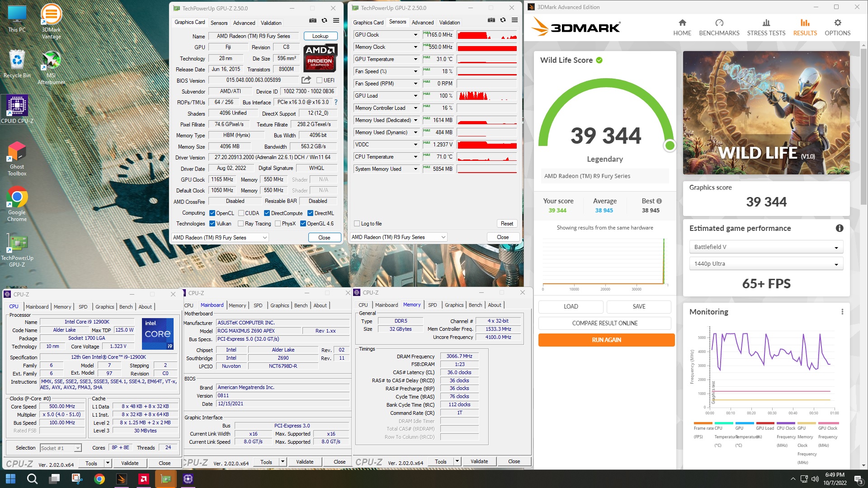Click info icon beside Estimated game performance
The height and width of the screenshot is (488, 868).
click(840, 228)
